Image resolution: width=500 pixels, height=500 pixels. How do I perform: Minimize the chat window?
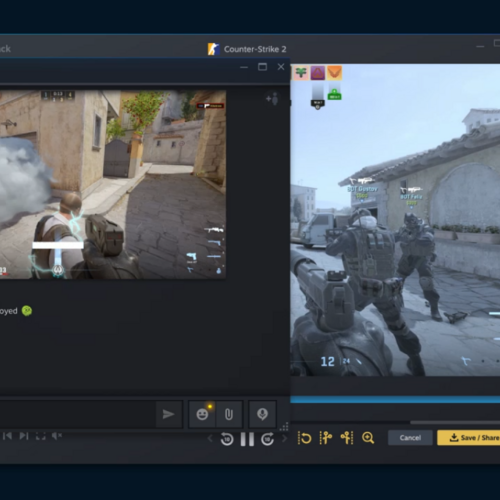[x=244, y=67]
